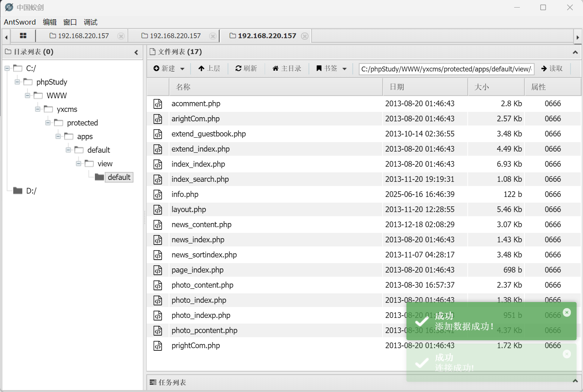This screenshot has height=392, width=583.
Task: Click the photo_index.php file icon
Action: pyautogui.click(x=158, y=300)
